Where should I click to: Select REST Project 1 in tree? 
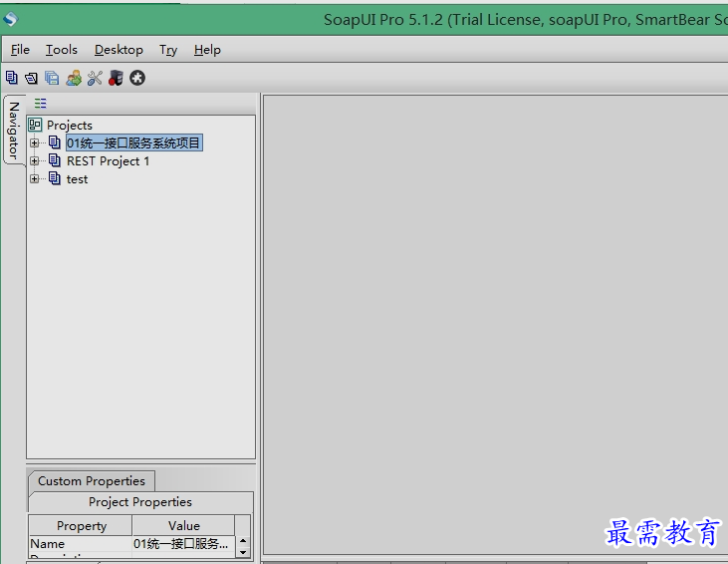(x=108, y=161)
